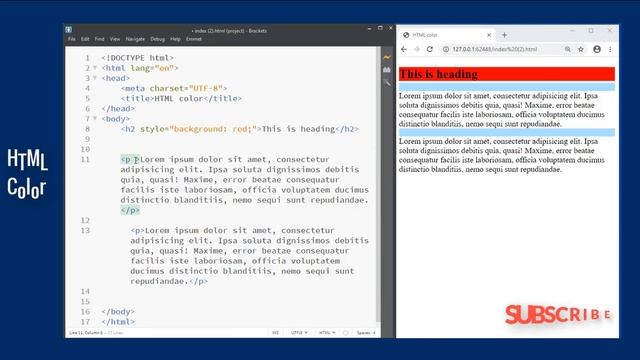Click the linting status circle in Brackets status bar
The image size is (640, 360).
(x=345, y=333)
